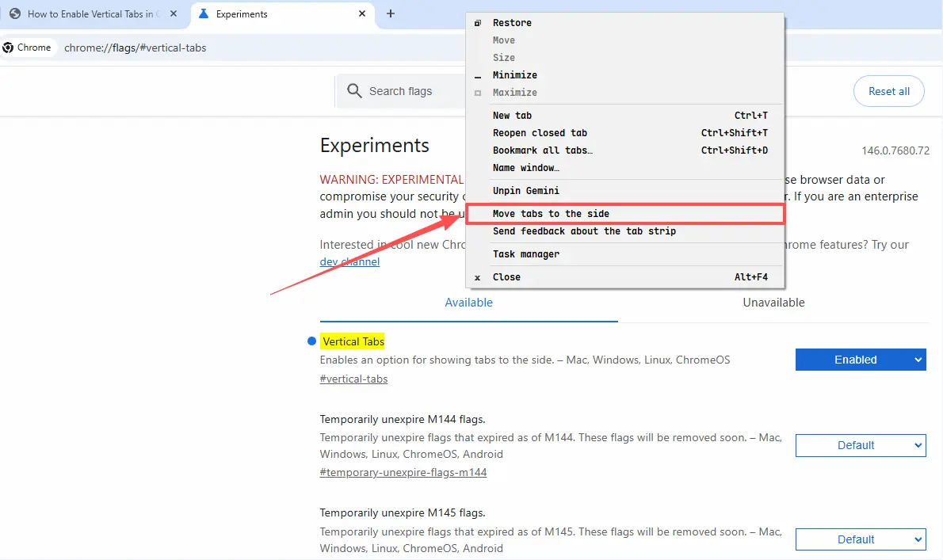Image resolution: width=943 pixels, height=560 pixels.
Task: Select Move tabs to the side
Action: point(550,213)
